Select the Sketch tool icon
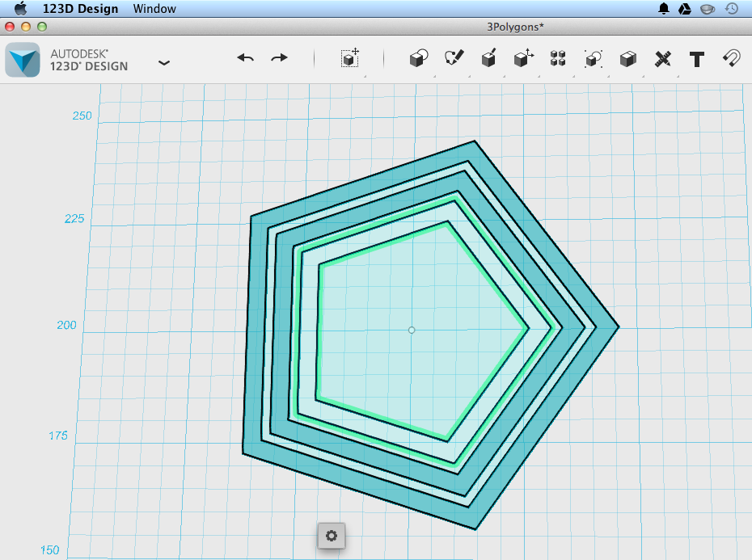Viewport: 752px width, 560px height. click(x=454, y=58)
